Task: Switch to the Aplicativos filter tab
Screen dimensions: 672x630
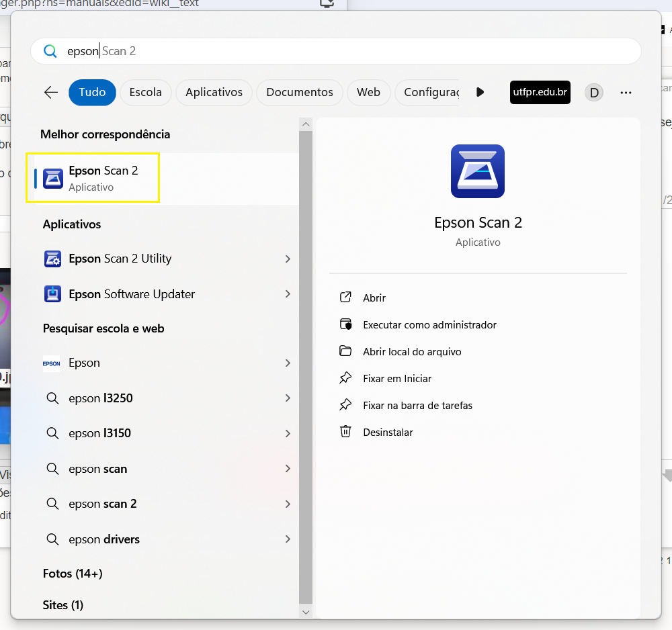Action: (x=214, y=92)
